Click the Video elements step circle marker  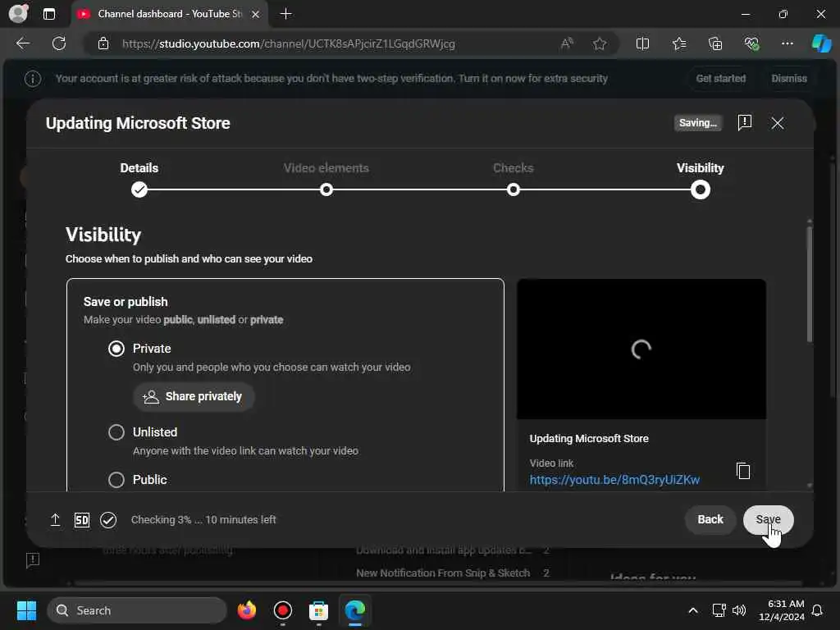[x=326, y=189]
